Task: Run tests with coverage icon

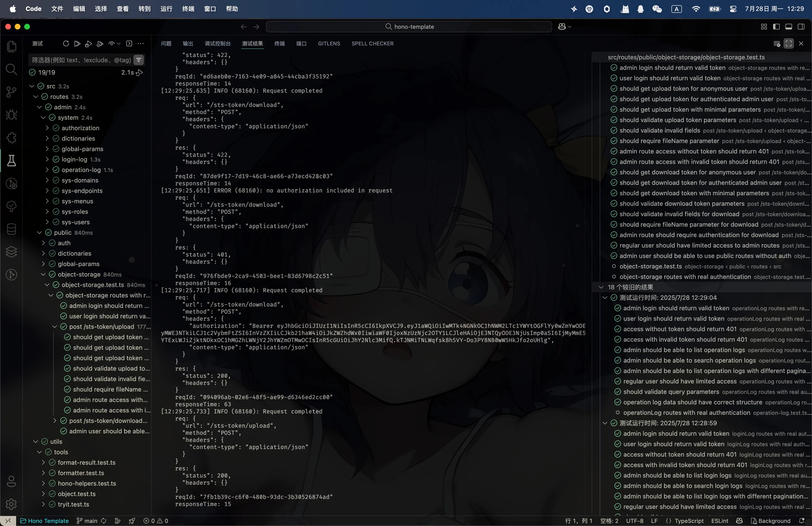Action: [x=100, y=44]
